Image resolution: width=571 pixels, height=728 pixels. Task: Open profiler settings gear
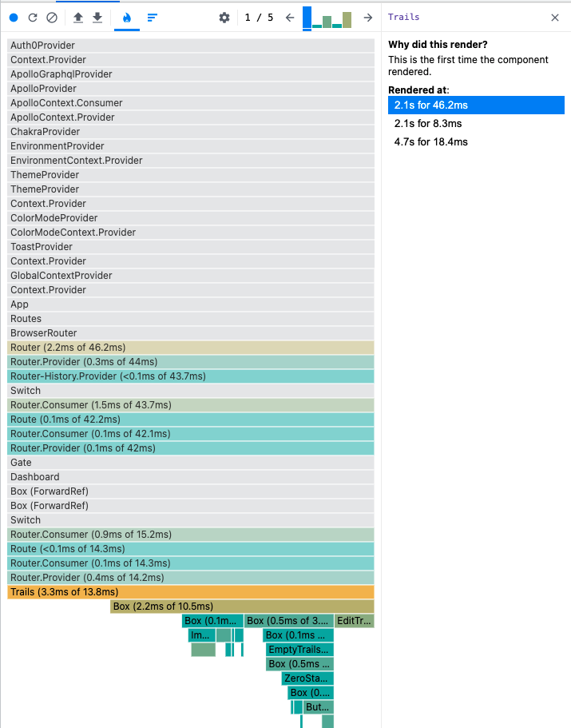coord(224,18)
